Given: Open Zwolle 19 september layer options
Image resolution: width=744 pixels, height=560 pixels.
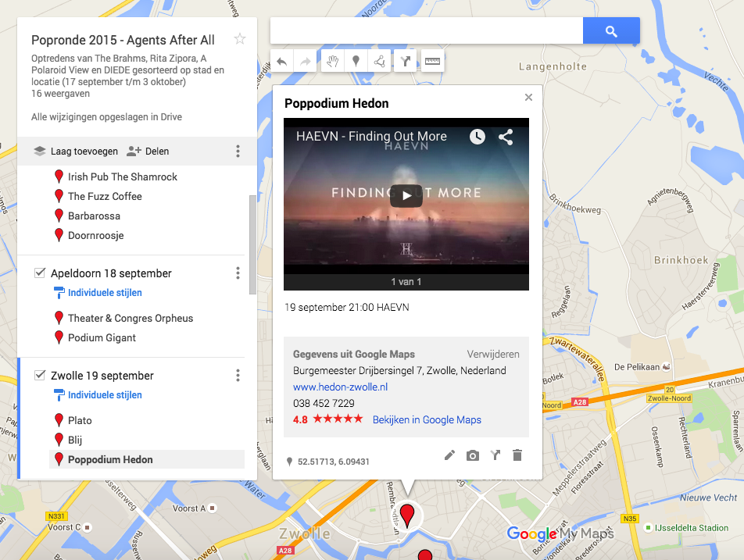Looking at the screenshot, I should (x=238, y=376).
